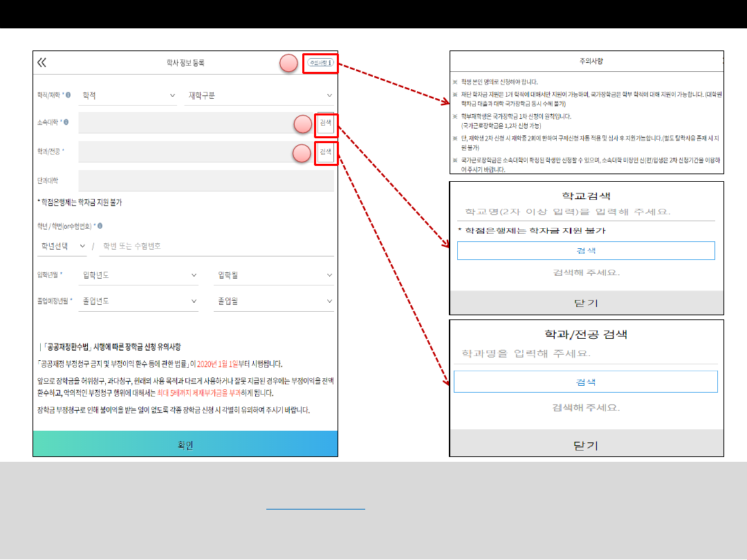Select the 입학년도 dropdown
The image size is (747, 560).
point(139,275)
